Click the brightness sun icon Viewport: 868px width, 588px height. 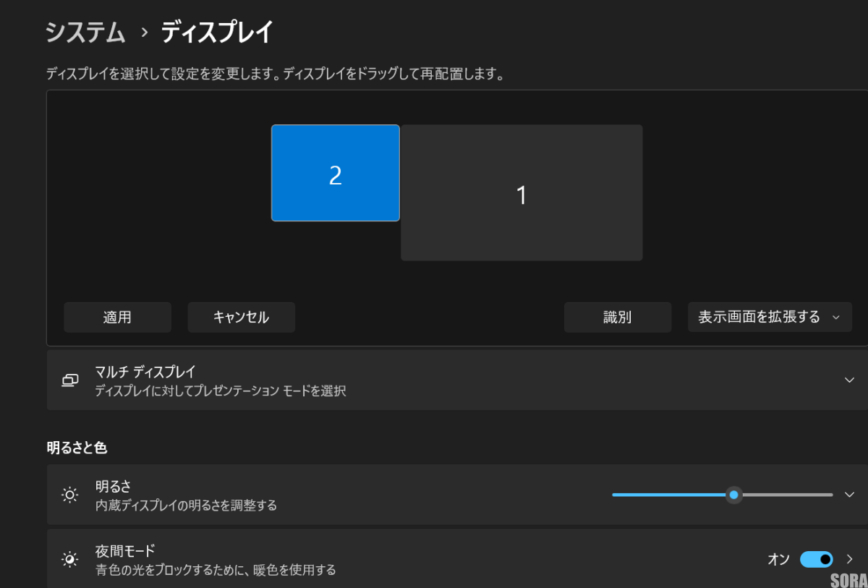tap(69, 495)
